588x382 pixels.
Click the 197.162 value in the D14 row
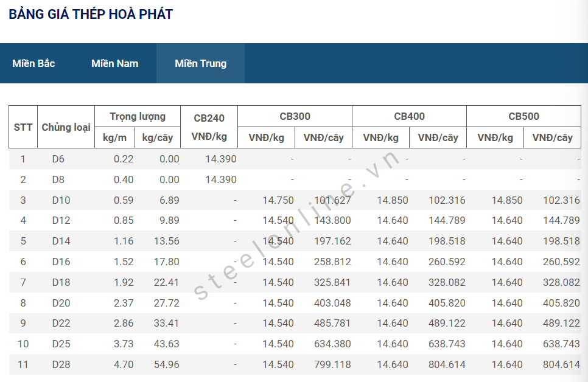(332, 241)
